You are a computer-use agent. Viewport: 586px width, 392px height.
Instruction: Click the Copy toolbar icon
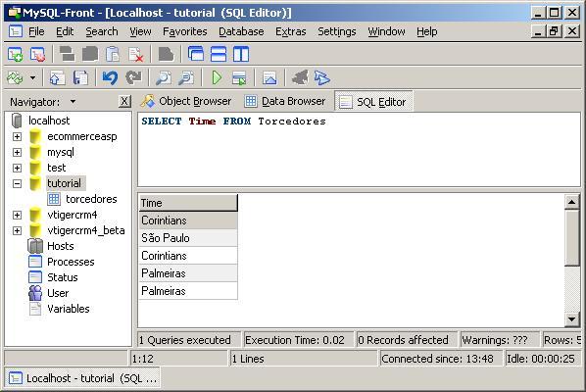tap(90, 55)
